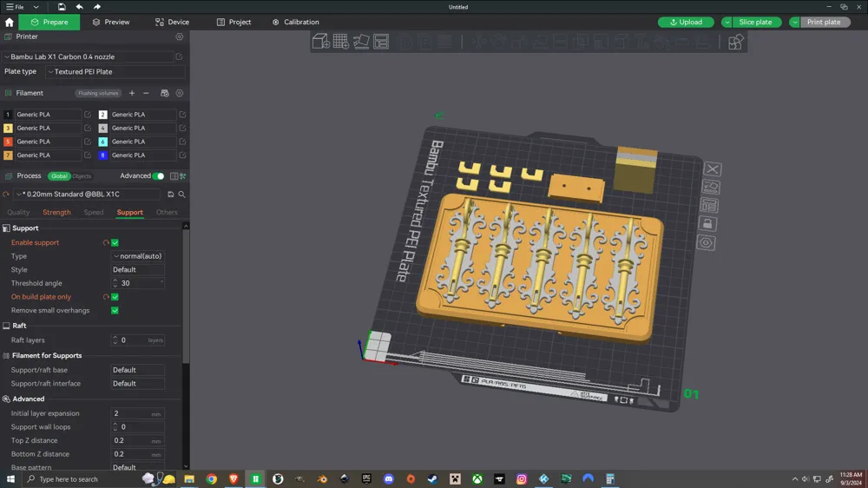The image size is (868, 488).
Task: Open printer settings gear icon
Action: coord(180,36)
